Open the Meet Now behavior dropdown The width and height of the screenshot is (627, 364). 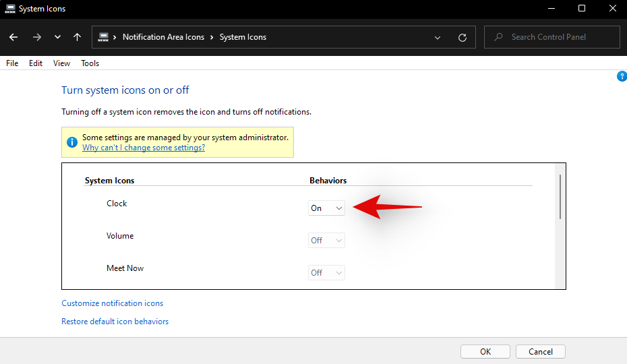pos(326,273)
